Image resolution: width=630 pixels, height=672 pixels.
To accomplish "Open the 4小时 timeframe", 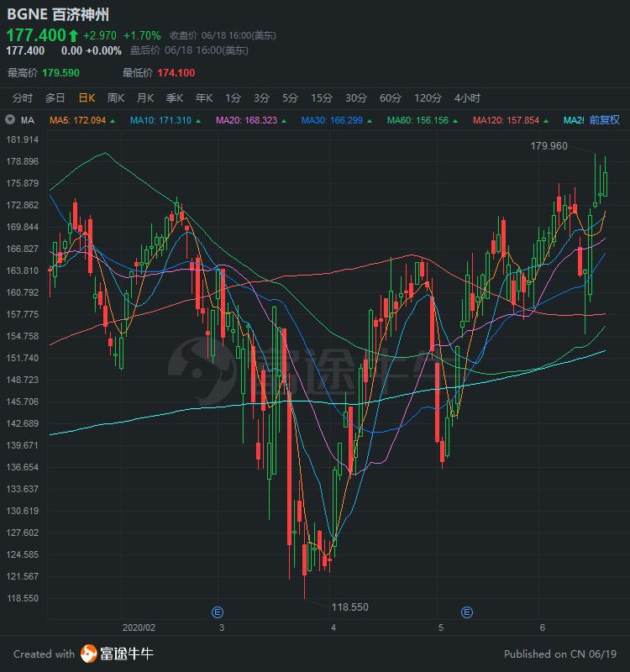I will (x=467, y=97).
